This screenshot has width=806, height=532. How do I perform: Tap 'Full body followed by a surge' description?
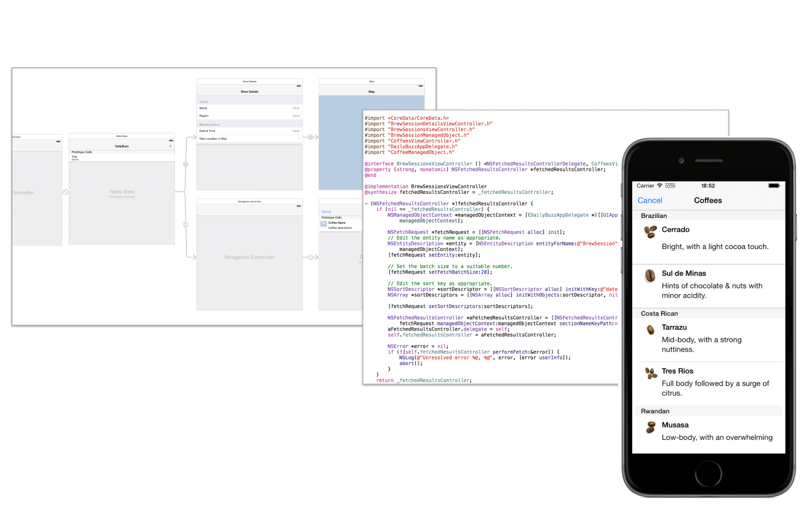click(715, 388)
